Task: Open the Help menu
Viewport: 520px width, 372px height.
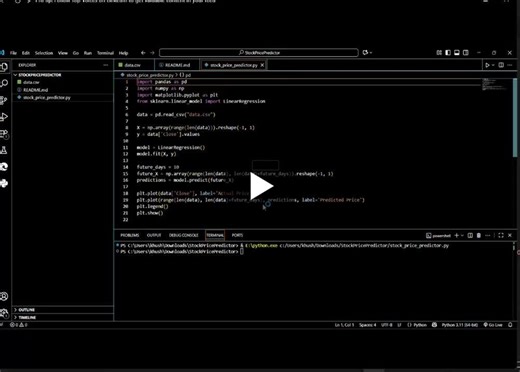Action: coord(123,53)
